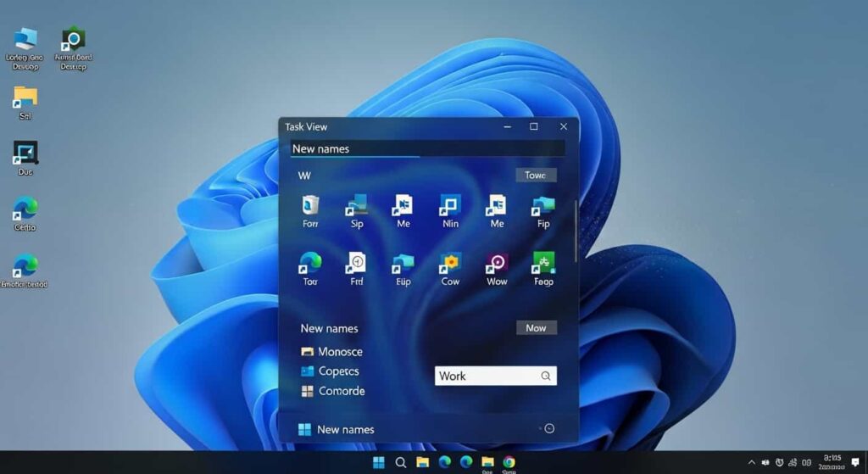Viewport: 868px width, 474px height.
Task: Open the purple "Wow" shortcut
Action: [x=497, y=265]
